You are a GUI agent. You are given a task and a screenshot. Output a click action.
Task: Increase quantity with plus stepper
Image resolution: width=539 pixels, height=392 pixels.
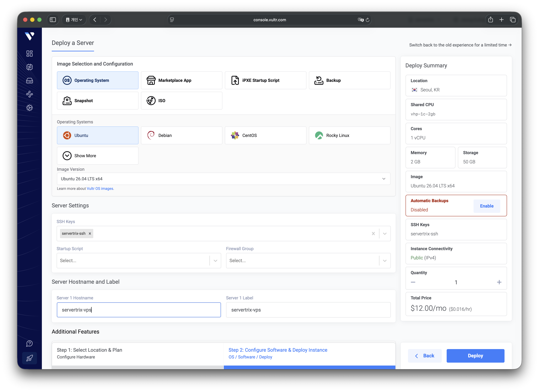click(499, 282)
